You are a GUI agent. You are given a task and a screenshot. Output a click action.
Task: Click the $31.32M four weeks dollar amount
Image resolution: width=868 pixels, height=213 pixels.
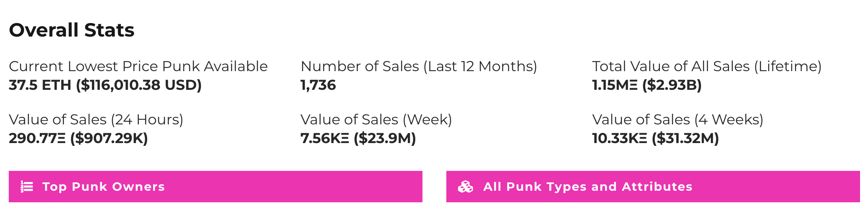pos(685,138)
